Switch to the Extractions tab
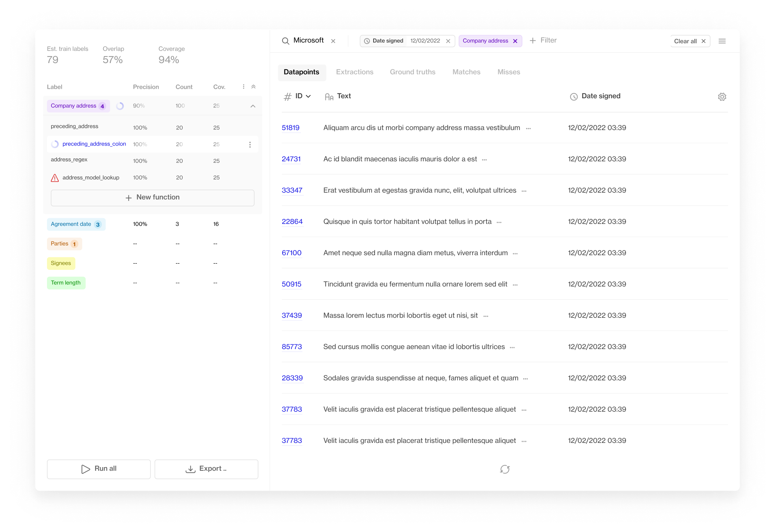Viewport: 775px width, 532px height. coord(354,72)
